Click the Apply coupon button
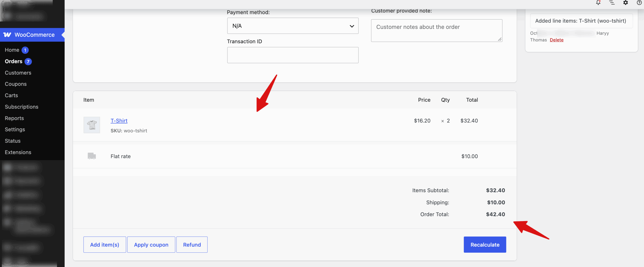This screenshot has width=644, height=267. [151, 244]
